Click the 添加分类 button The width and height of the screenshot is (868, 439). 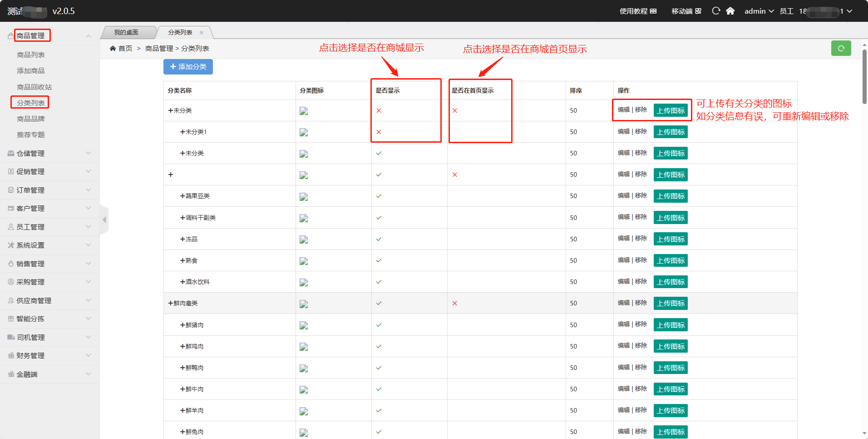[188, 67]
